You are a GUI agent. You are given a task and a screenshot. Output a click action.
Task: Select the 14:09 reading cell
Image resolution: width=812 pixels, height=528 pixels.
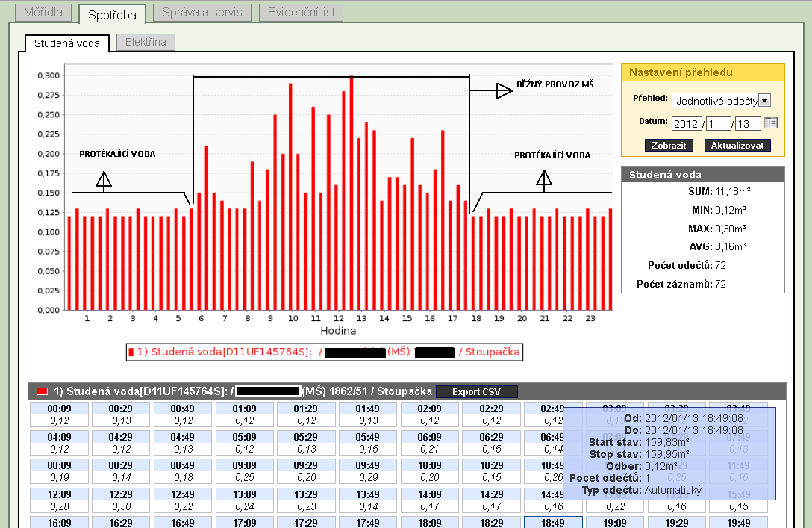430,500
